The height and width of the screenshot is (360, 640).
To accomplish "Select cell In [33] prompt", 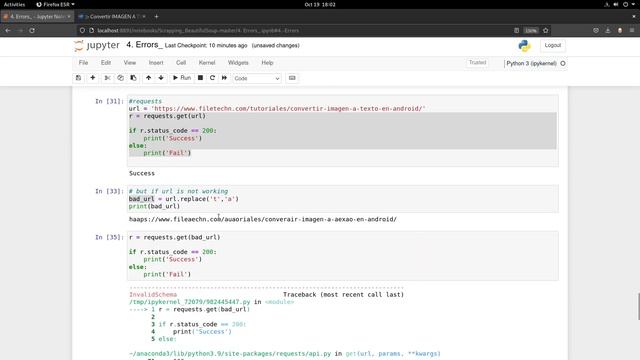I will (x=109, y=191).
